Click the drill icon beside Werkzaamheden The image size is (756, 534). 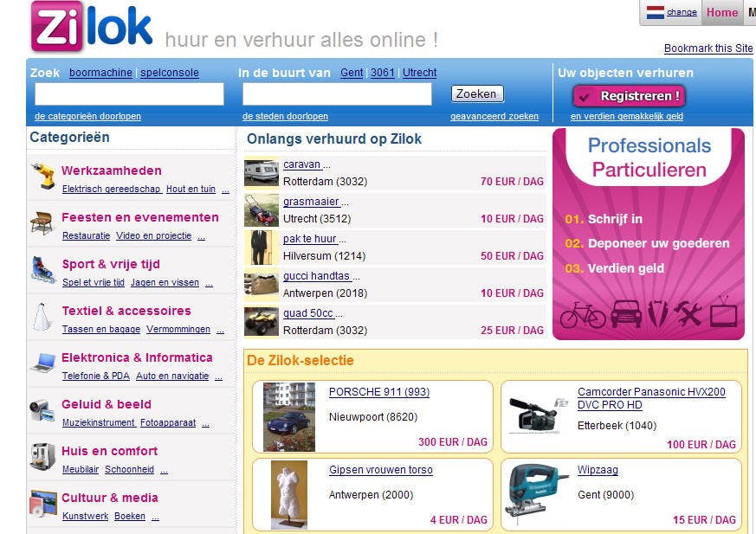pyautogui.click(x=44, y=176)
